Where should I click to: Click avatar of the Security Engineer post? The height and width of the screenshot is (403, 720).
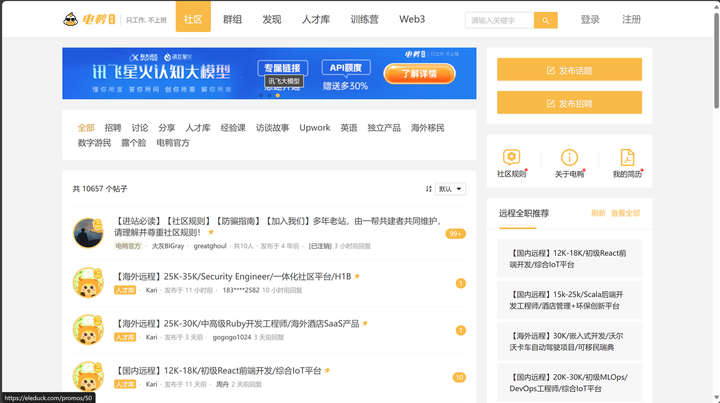coord(88,282)
